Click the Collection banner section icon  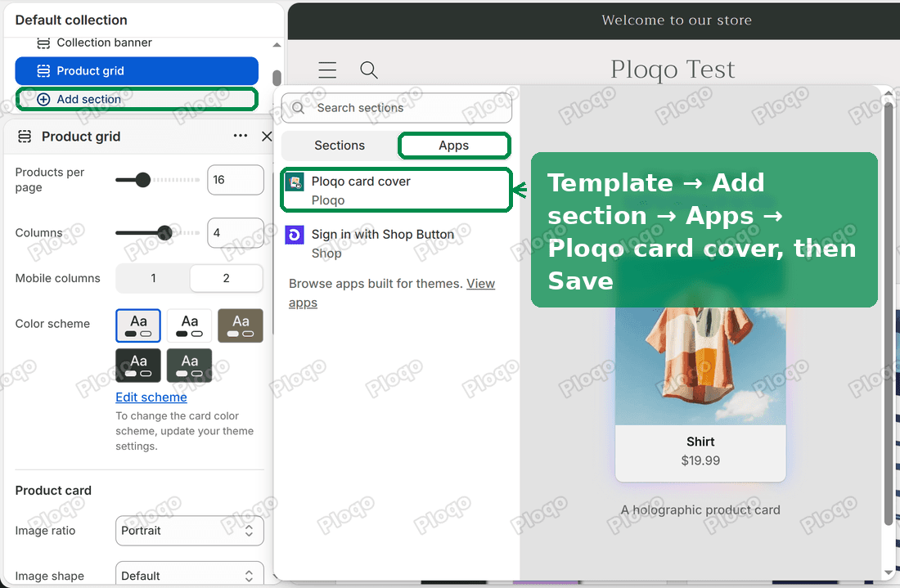[43, 43]
